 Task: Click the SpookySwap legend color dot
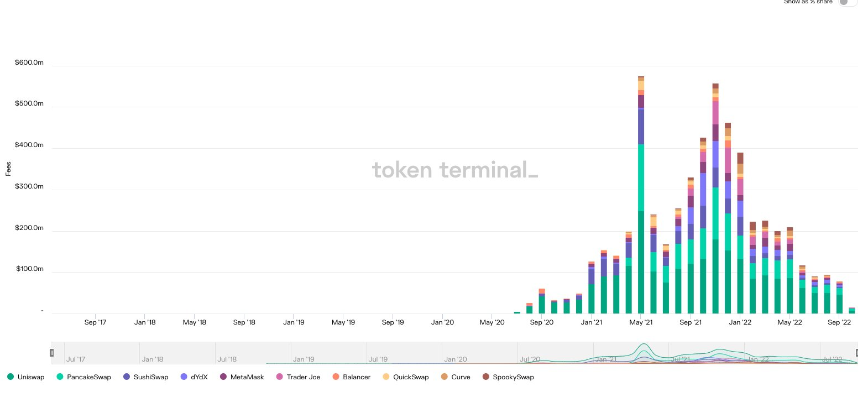click(486, 377)
